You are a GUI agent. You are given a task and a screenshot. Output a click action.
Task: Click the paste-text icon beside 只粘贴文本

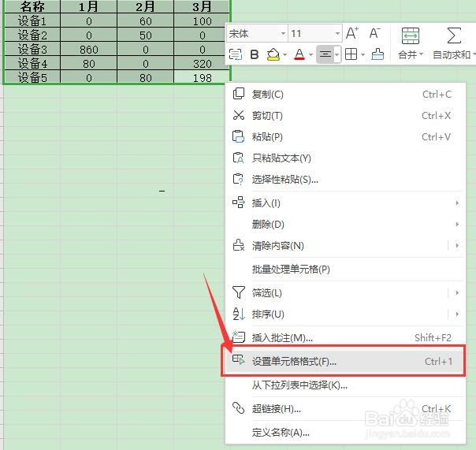(x=238, y=158)
